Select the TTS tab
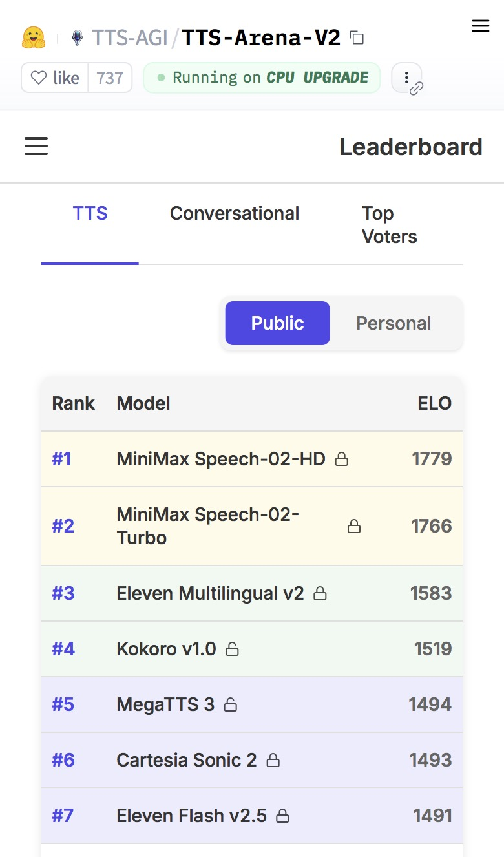The width and height of the screenshot is (504, 857). coord(90,214)
